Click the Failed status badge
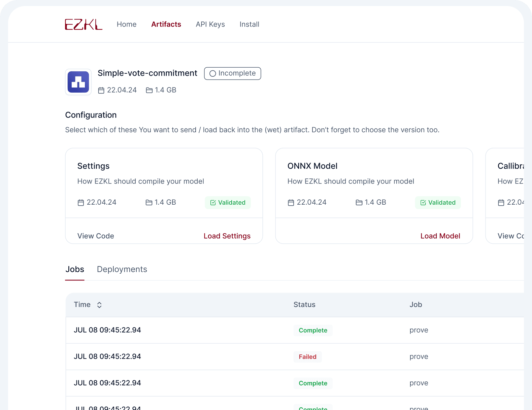532x410 pixels. click(x=307, y=357)
